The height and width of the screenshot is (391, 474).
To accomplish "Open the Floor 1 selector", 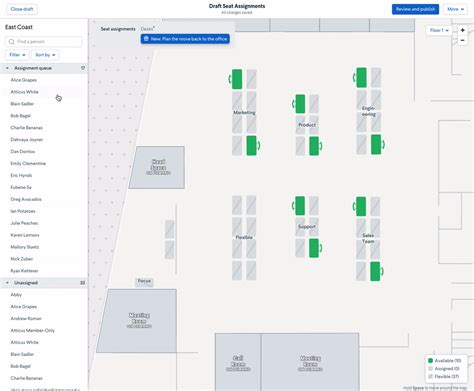I will [439, 30].
